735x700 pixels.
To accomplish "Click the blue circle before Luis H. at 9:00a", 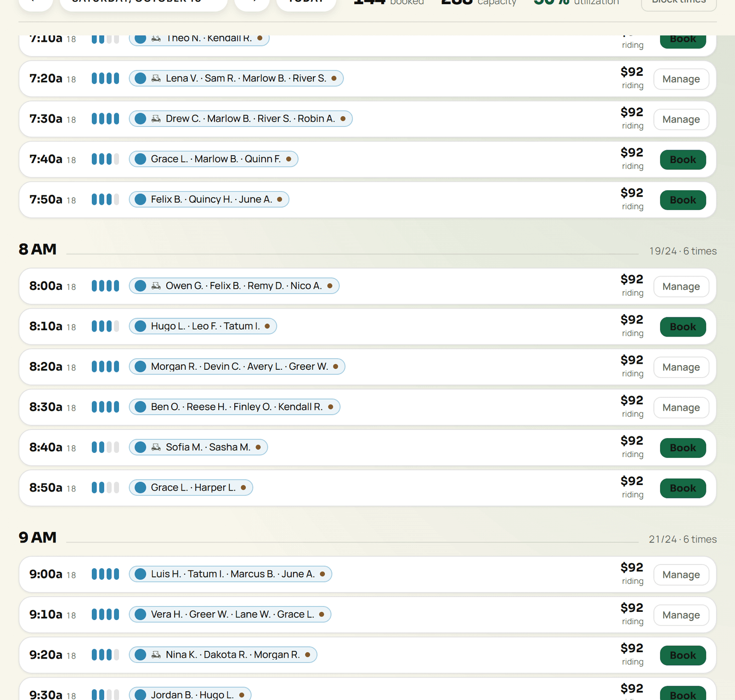I will (141, 574).
